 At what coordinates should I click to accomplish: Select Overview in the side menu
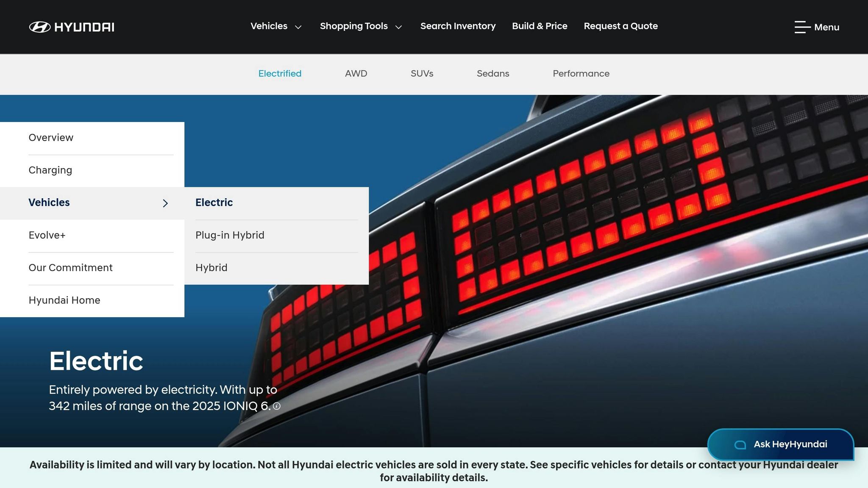(92, 138)
